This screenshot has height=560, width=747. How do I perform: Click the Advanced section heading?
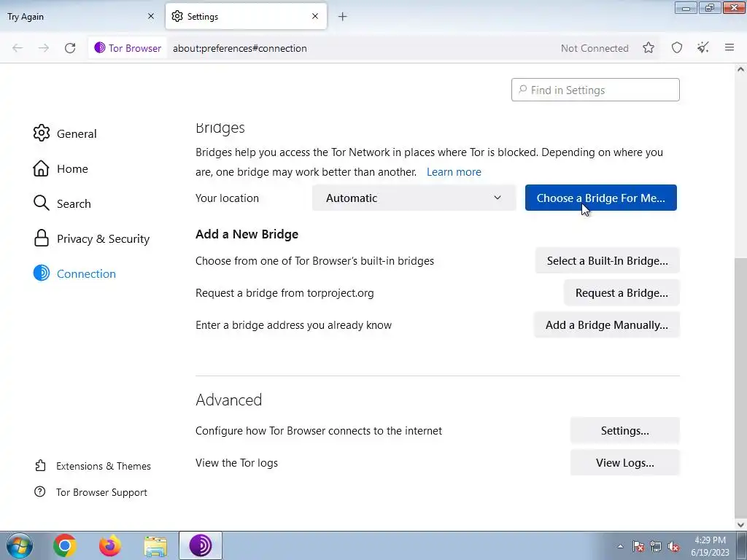pos(228,400)
